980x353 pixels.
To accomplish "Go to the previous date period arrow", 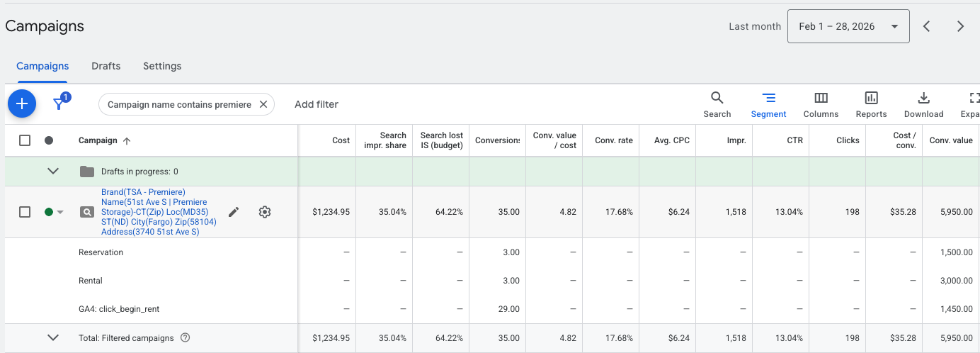I will tap(926, 26).
